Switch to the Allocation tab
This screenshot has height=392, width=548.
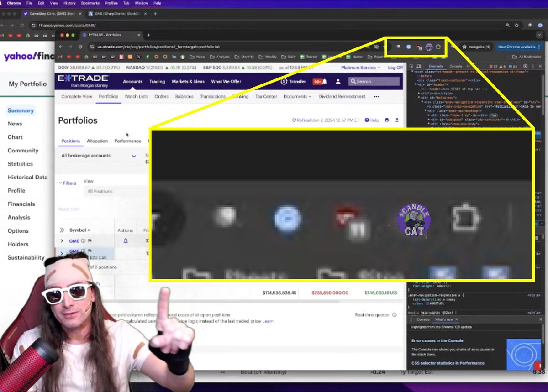(x=97, y=141)
